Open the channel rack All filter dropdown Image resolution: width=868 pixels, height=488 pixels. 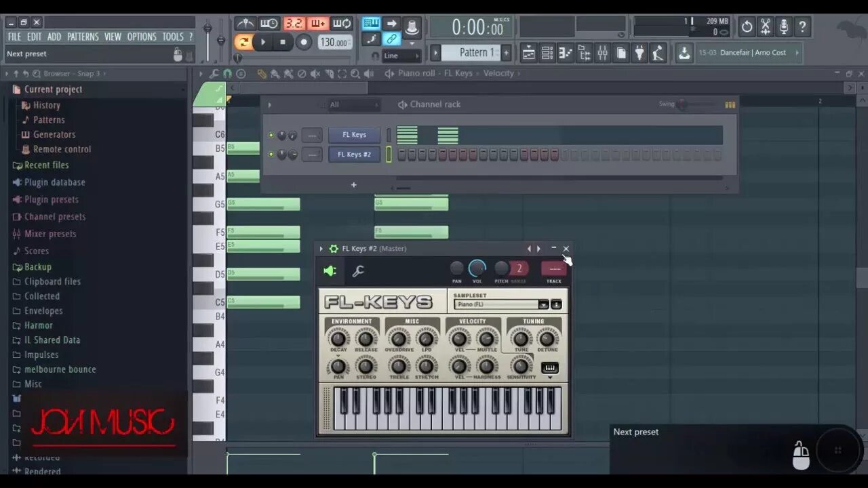point(354,104)
